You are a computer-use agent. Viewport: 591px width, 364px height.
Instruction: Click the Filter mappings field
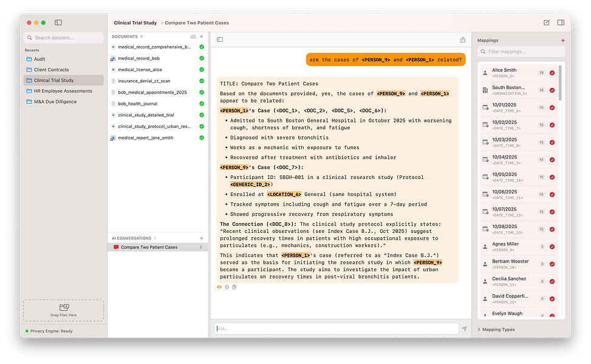click(x=521, y=52)
